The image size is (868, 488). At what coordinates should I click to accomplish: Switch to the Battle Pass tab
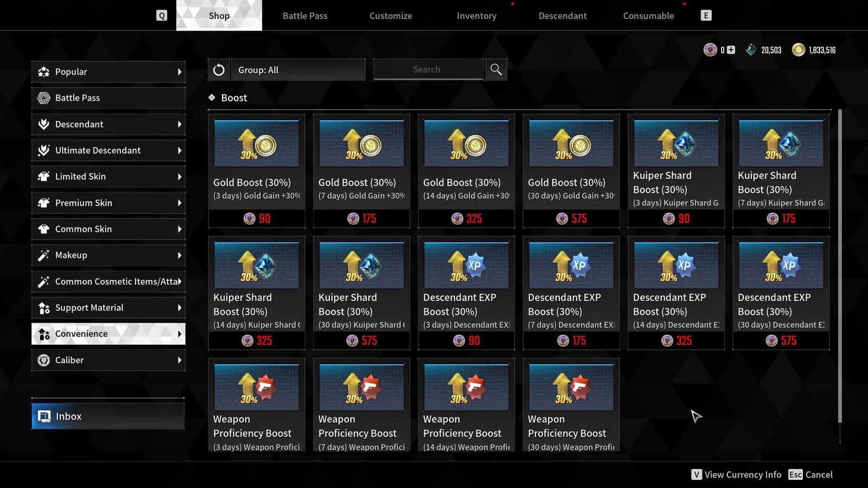click(x=305, y=16)
